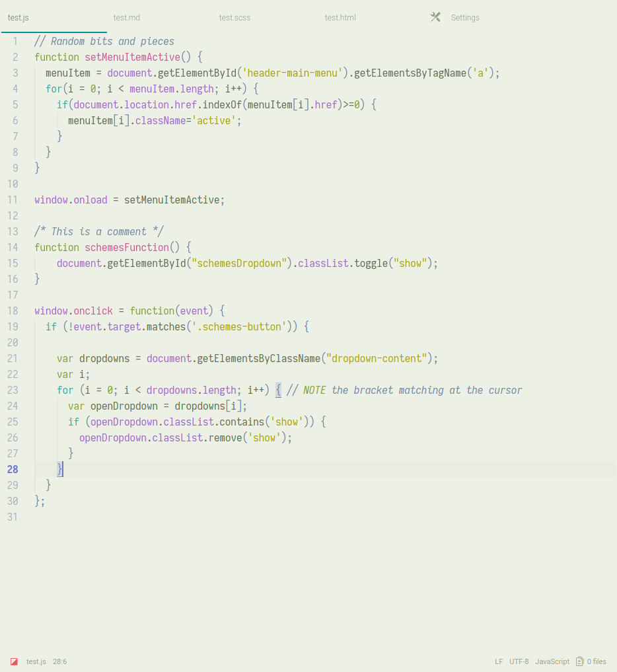Click 'remove' method on line 26
This screenshot has width=617, height=672.
225,437
